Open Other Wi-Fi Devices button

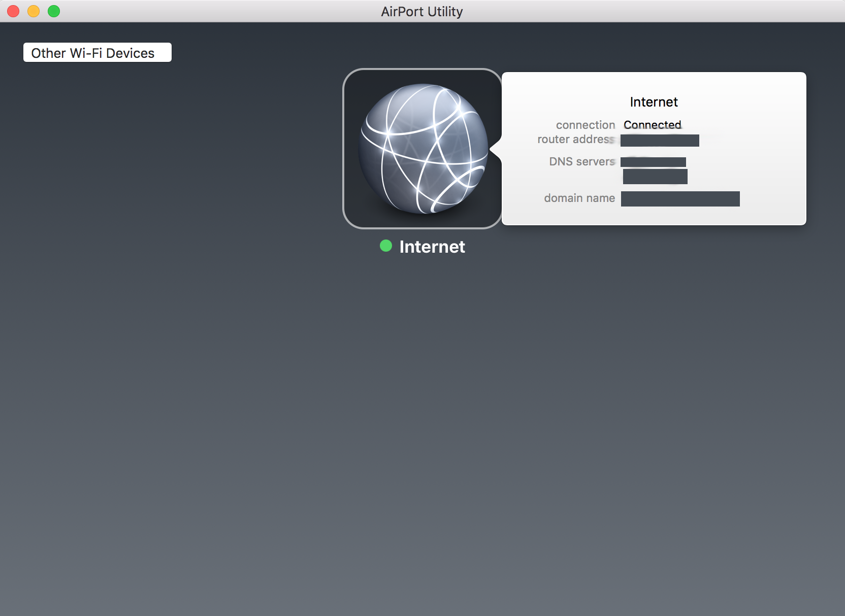97,52
